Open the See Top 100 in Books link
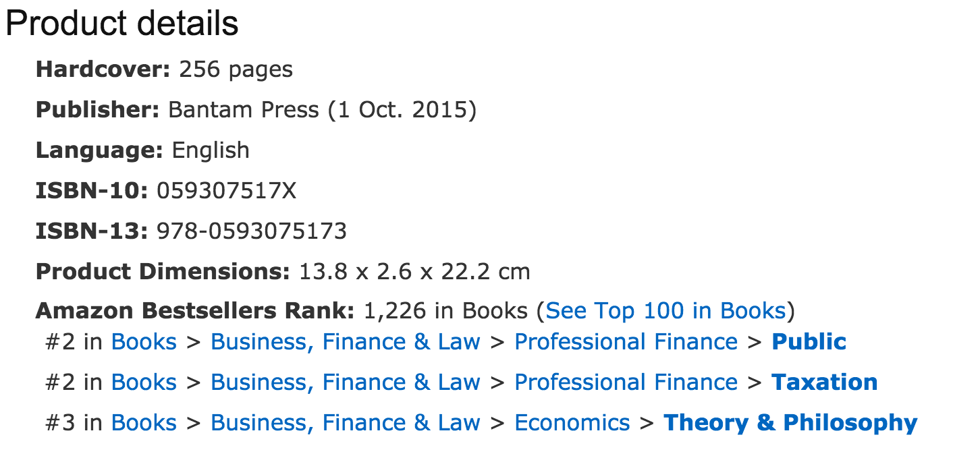The height and width of the screenshot is (456, 980). [x=665, y=311]
